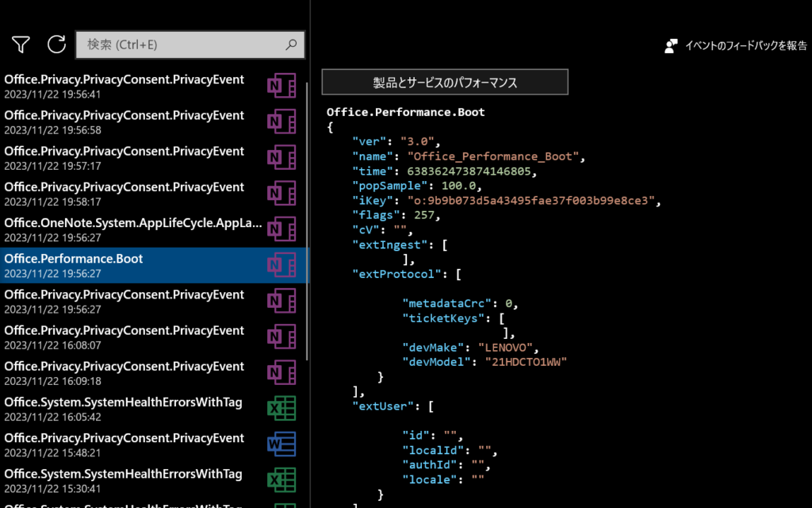
Task: Click the event list vertical scrollbar
Action: click(x=307, y=221)
